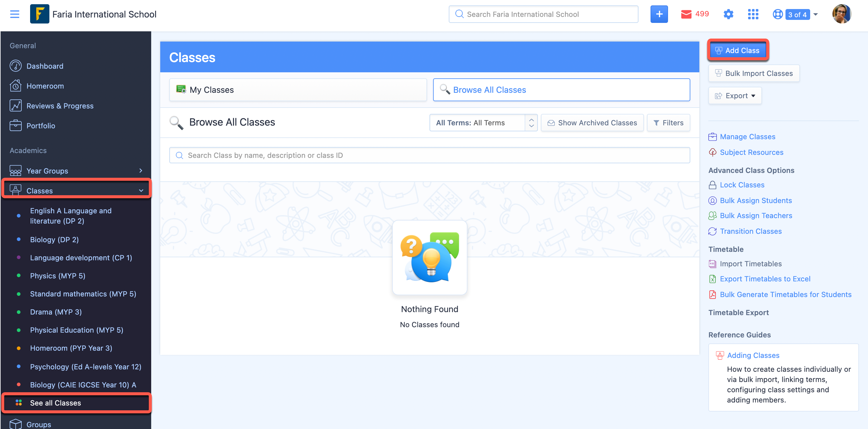Select Biology (DP 2) class
The image size is (868, 429).
[54, 240]
